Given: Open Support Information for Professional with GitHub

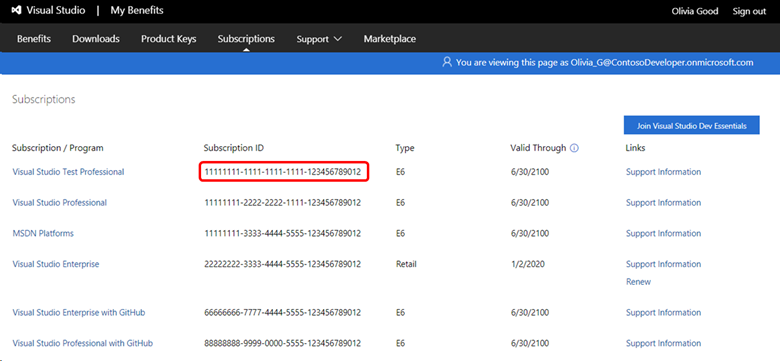Looking at the screenshot, I should 664,344.
